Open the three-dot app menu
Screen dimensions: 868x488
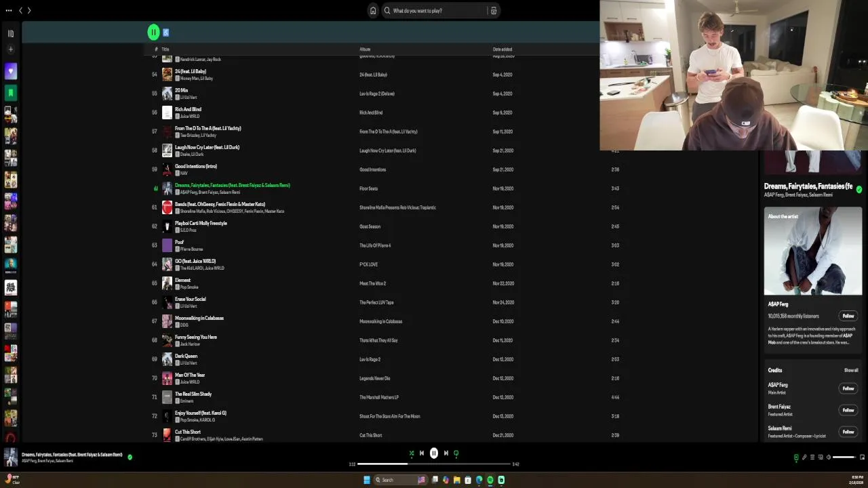click(9, 10)
